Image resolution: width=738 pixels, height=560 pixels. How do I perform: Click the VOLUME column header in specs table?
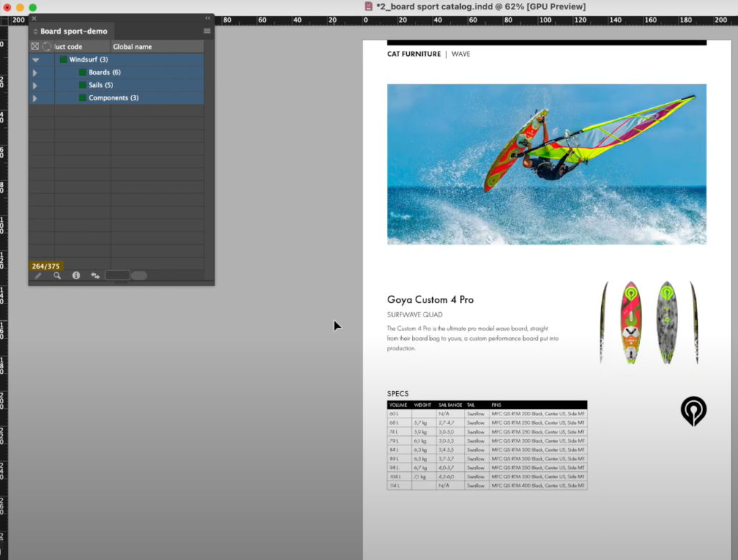coord(398,405)
